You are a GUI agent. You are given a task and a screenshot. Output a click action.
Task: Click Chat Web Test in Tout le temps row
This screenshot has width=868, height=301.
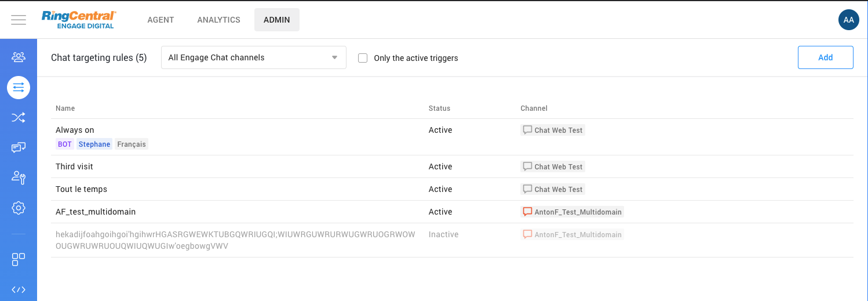559,190
